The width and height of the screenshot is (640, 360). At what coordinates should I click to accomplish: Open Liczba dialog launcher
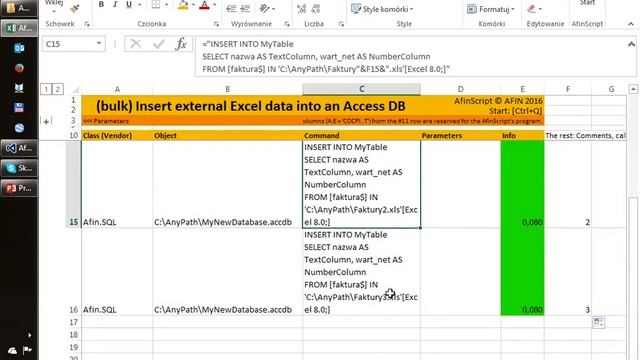[341, 24]
